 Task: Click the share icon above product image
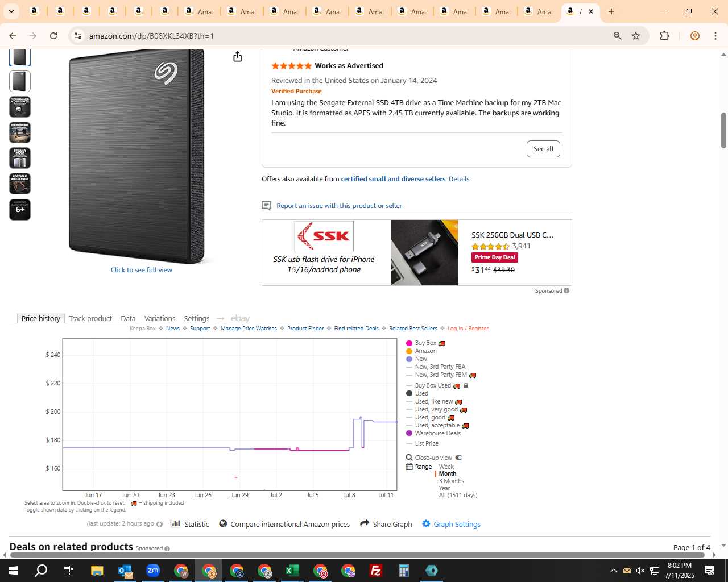click(238, 56)
